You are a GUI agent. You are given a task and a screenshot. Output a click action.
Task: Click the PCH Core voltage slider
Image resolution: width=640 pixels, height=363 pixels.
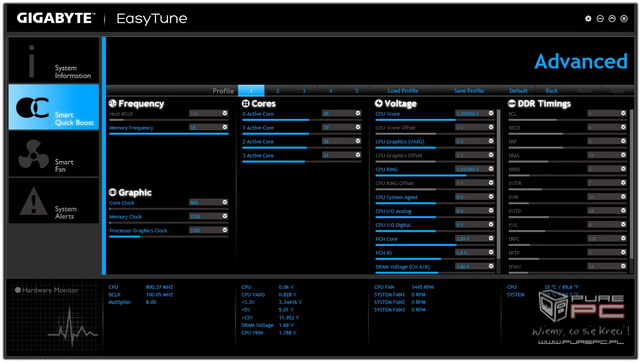[x=435, y=245]
